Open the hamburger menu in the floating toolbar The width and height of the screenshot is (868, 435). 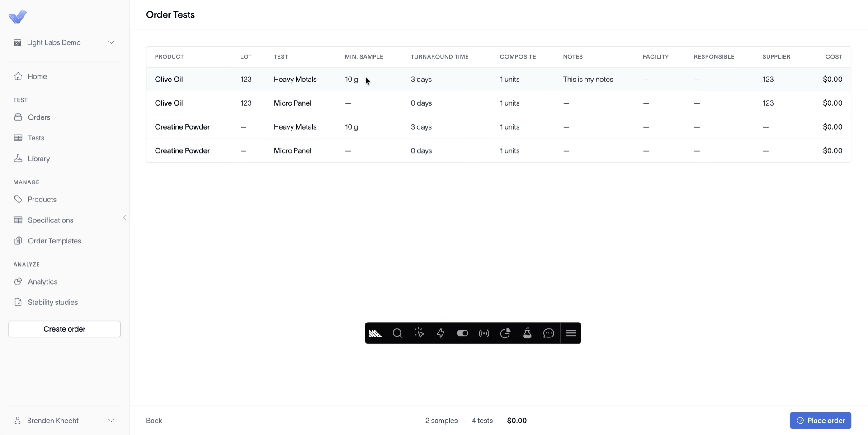click(x=571, y=333)
